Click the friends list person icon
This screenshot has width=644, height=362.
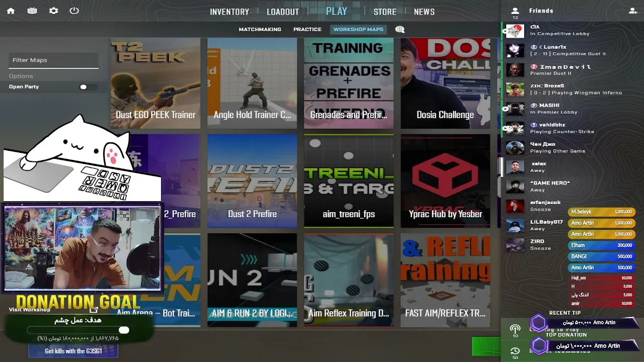pos(515,11)
